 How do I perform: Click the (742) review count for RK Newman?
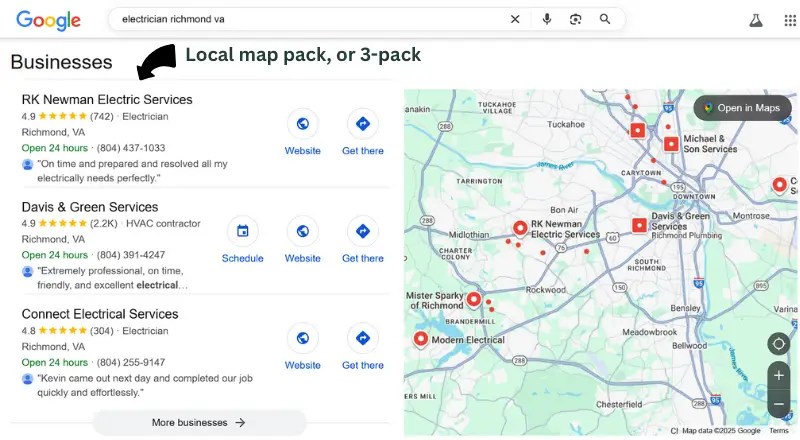(102, 116)
